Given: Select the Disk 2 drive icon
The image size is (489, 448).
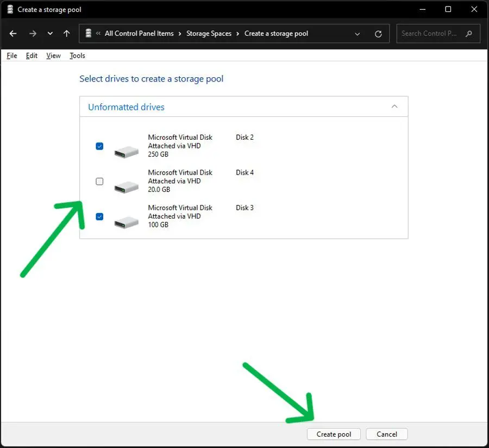Looking at the screenshot, I should click(x=126, y=152).
